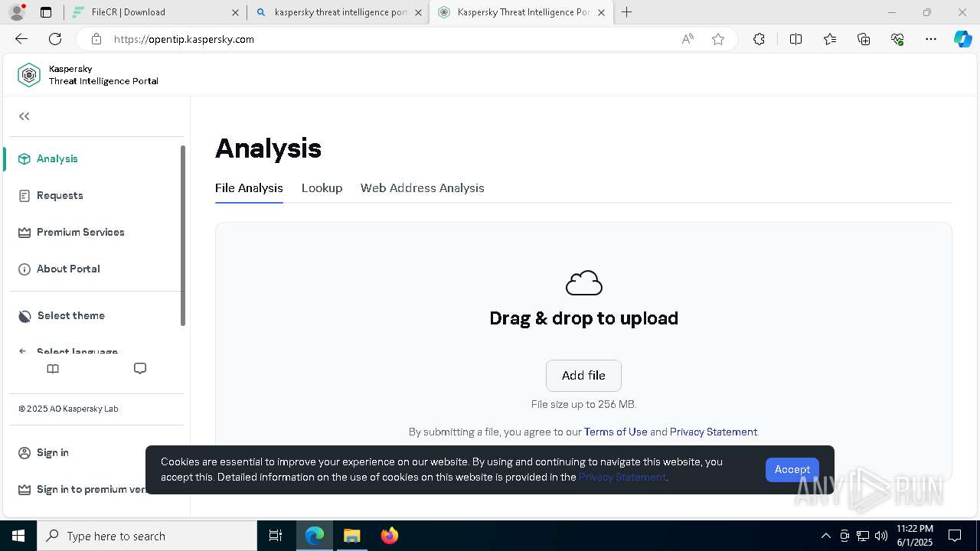This screenshot has height=551, width=980.
Task: Click taskbar search box
Action: [x=147, y=536]
